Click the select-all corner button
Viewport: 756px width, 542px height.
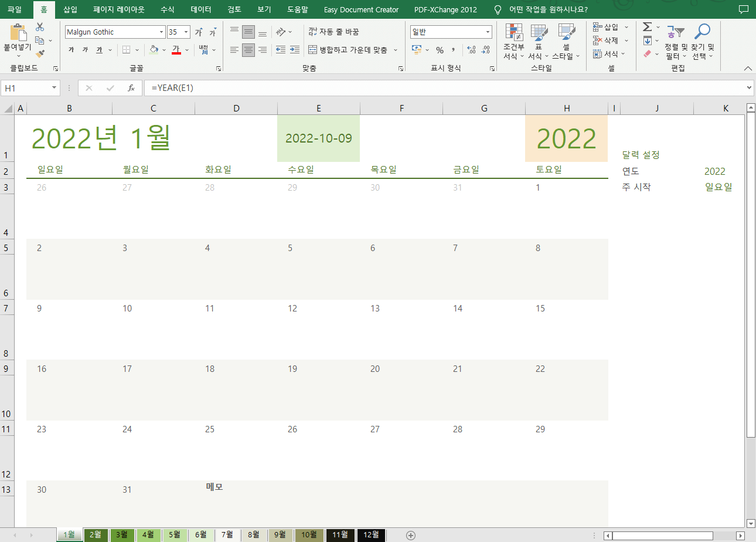pos(7,109)
